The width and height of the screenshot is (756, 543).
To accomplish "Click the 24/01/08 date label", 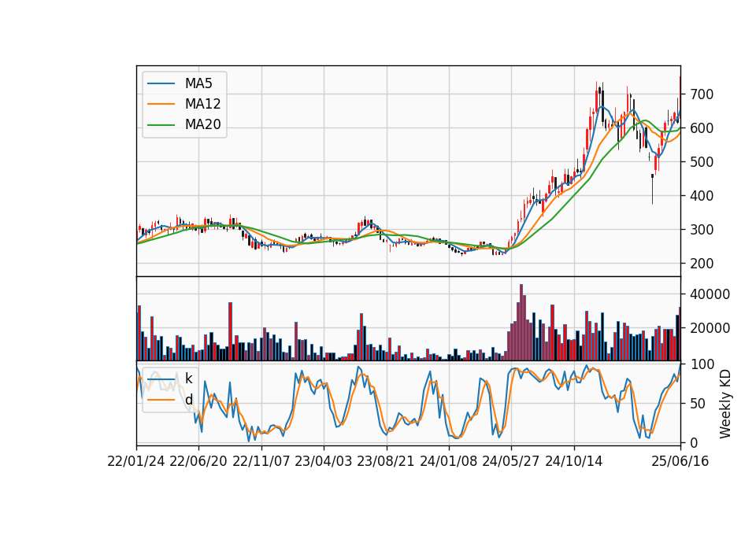I will 449,461.
